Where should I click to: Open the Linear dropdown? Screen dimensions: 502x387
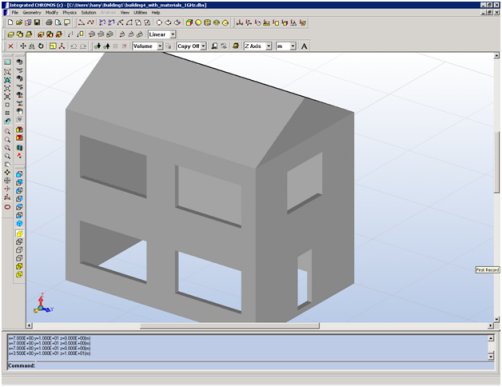[x=162, y=34]
